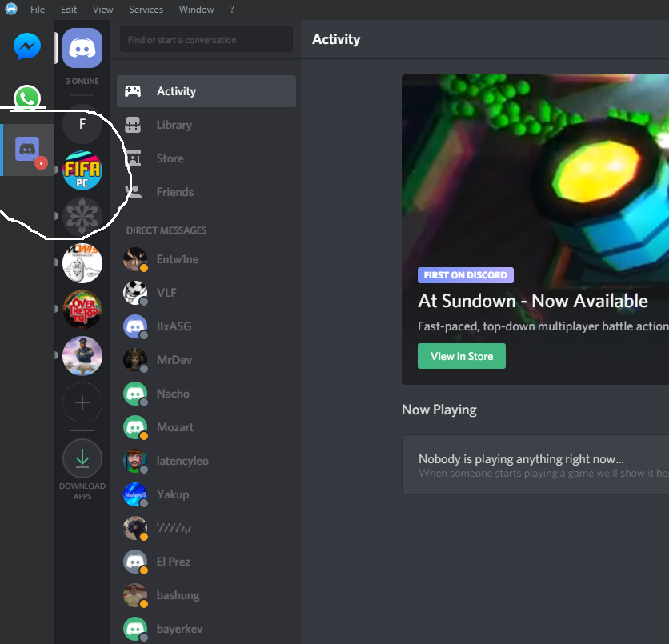Open the WhatsApp service icon
The image size is (669, 644).
coord(27,98)
